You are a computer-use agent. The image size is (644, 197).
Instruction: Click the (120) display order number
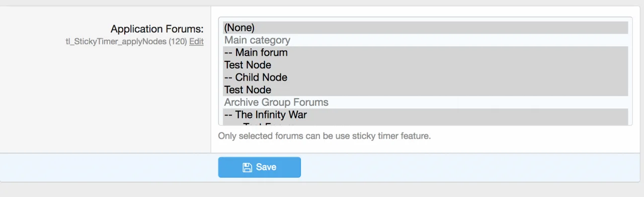178,42
